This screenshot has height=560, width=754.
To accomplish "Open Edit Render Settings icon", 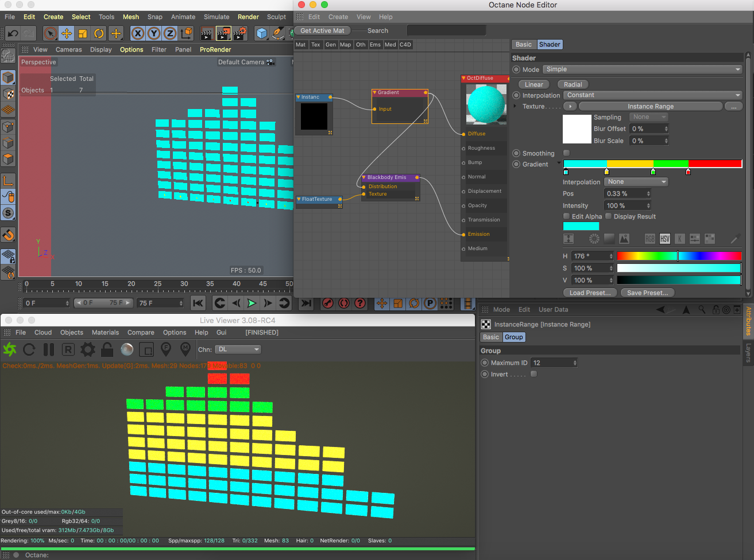I will 239,33.
